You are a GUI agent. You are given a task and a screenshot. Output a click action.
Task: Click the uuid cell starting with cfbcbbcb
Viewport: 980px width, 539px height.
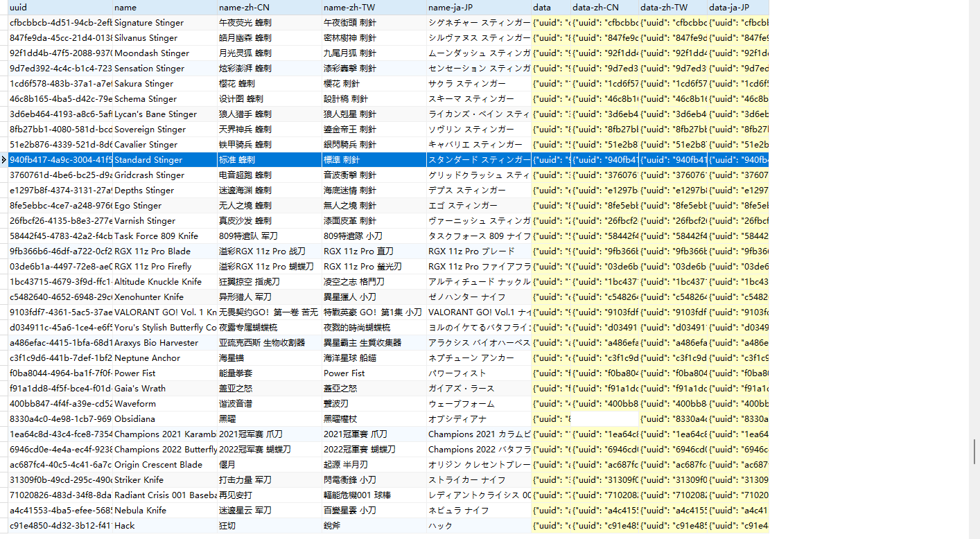coord(60,23)
